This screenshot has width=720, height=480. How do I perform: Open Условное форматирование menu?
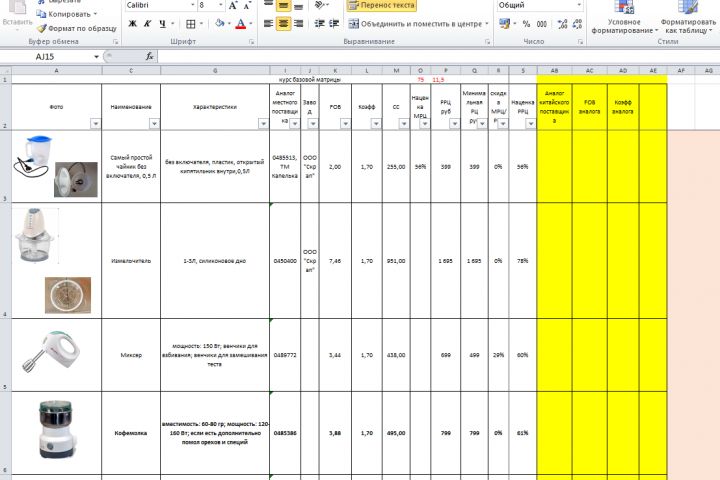point(624,17)
